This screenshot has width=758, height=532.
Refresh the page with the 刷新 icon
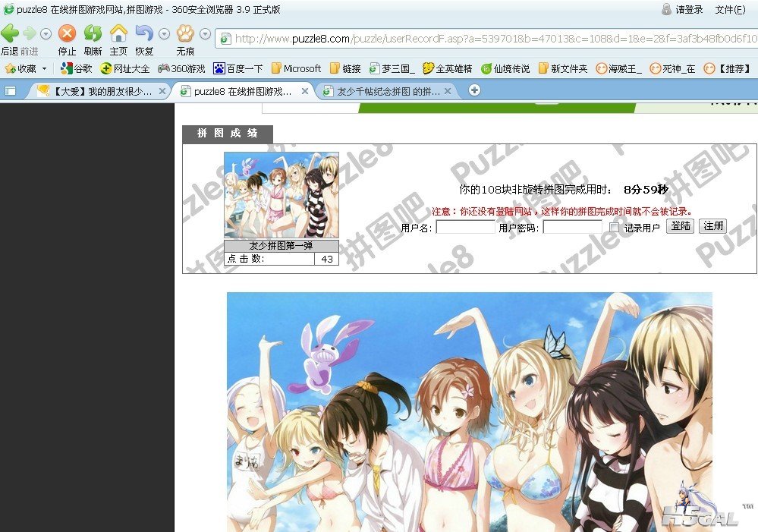tap(93, 34)
